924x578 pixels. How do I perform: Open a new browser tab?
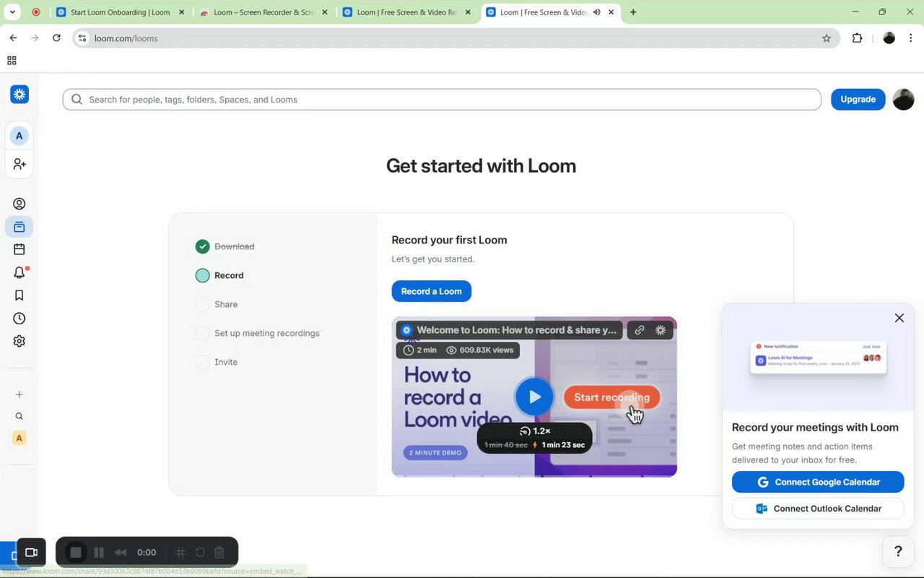click(x=633, y=12)
